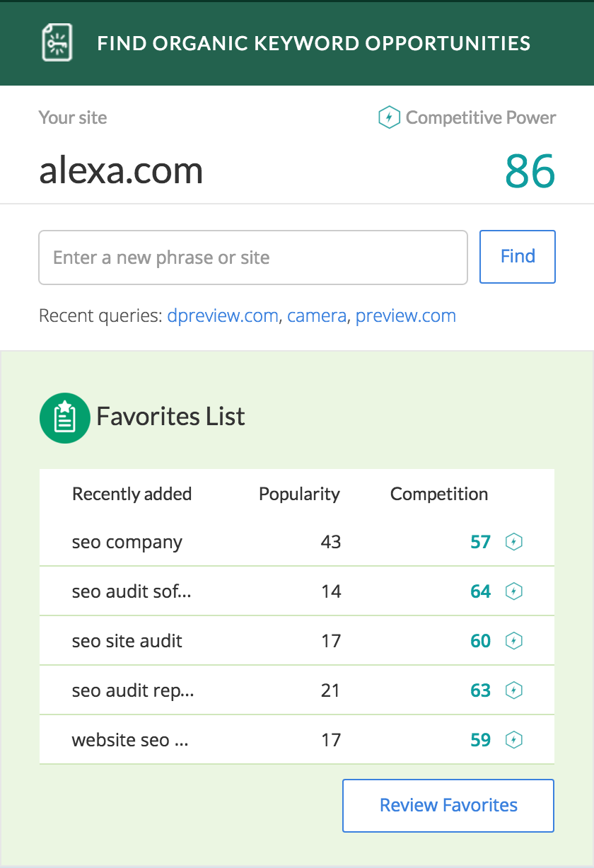Open the Review Favorites button

[448, 805]
